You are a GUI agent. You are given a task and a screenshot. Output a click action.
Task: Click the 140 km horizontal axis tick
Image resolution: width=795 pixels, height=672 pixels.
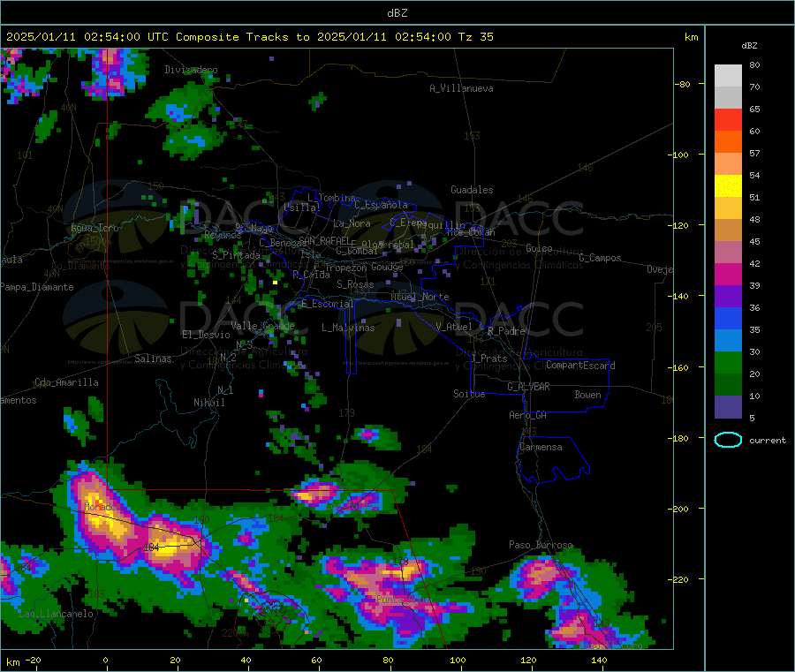pos(599,660)
